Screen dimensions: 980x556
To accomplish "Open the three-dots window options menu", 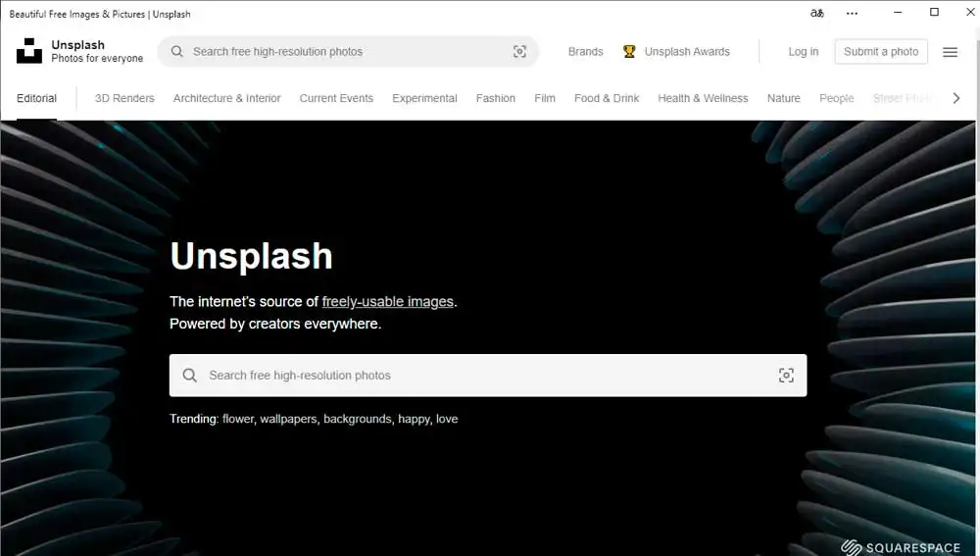I will (852, 13).
